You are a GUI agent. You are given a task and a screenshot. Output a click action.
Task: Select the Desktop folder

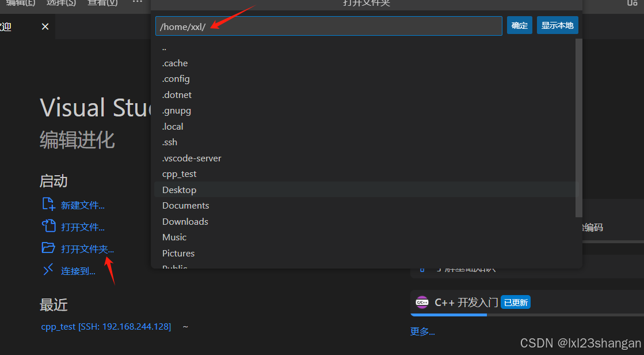pyautogui.click(x=364, y=190)
